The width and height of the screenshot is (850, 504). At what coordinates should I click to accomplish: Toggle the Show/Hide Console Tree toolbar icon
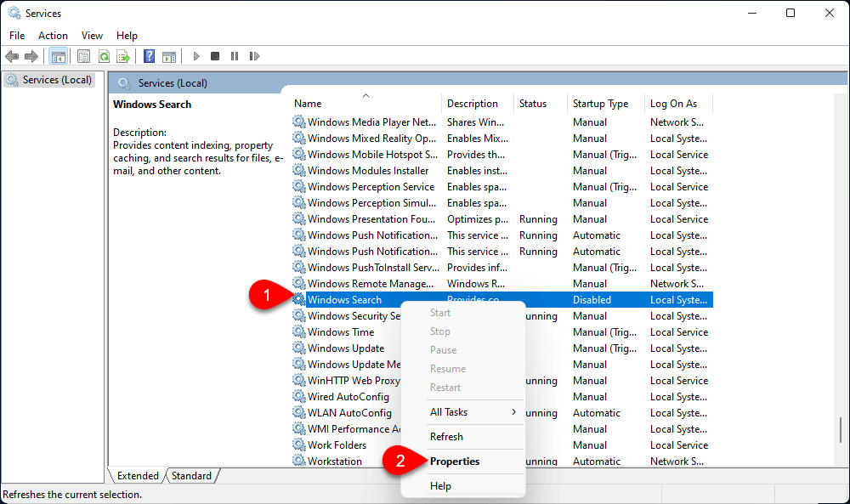point(58,56)
